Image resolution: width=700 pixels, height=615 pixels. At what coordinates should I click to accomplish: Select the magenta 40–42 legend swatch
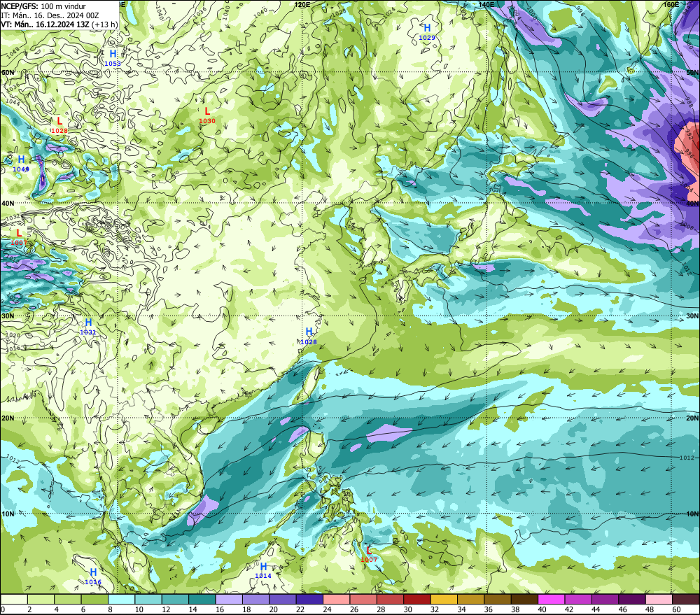(551, 600)
